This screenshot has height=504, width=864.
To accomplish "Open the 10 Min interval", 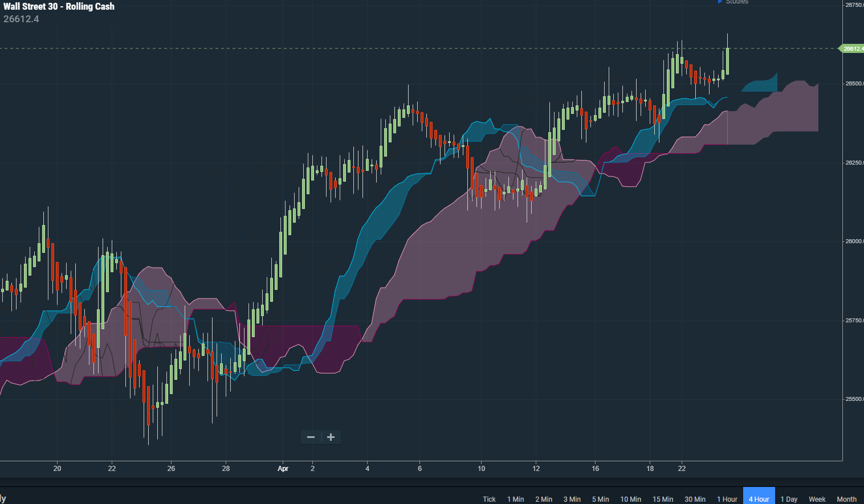I will [x=631, y=499].
